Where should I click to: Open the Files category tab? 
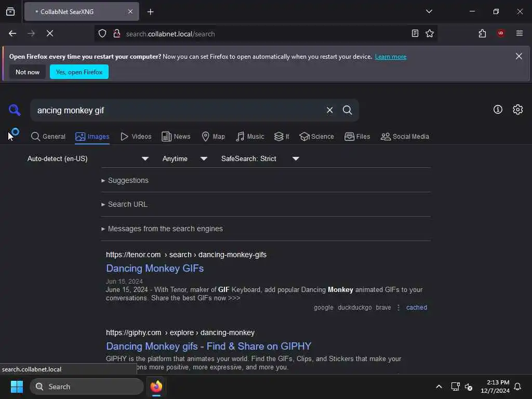(x=357, y=137)
